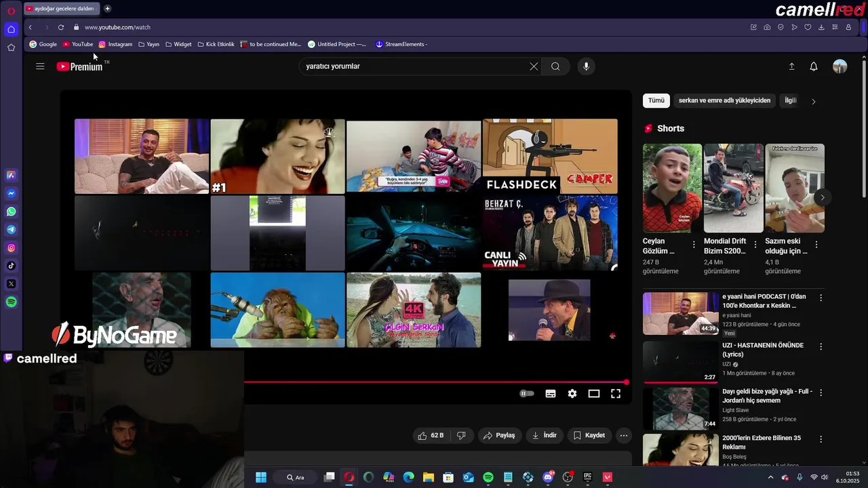Dislike the video
Image resolution: width=868 pixels, height=488 pixels.
pos(461,435)
